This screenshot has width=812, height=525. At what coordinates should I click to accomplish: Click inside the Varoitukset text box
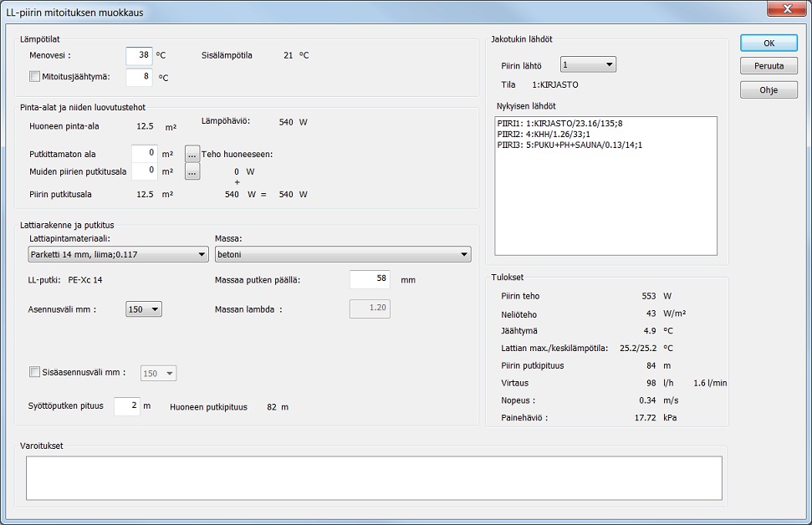[374, 478]
